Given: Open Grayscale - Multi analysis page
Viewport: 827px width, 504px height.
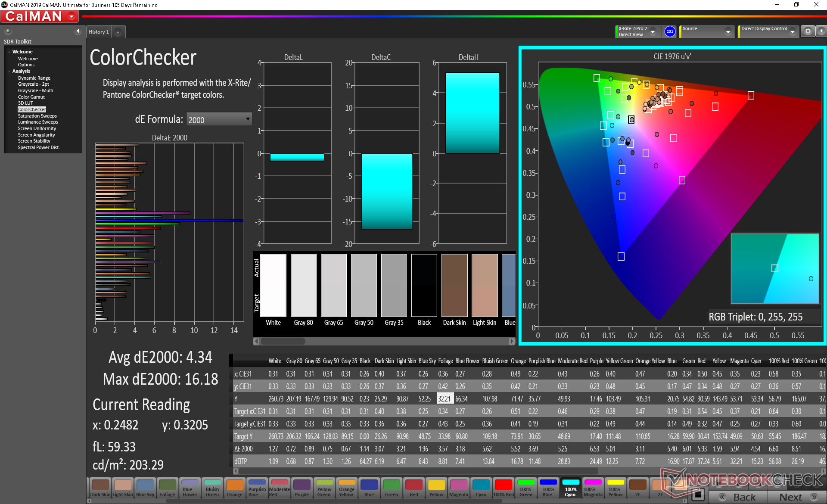Looking at the screenshot, I should click(x=35, y=90).
